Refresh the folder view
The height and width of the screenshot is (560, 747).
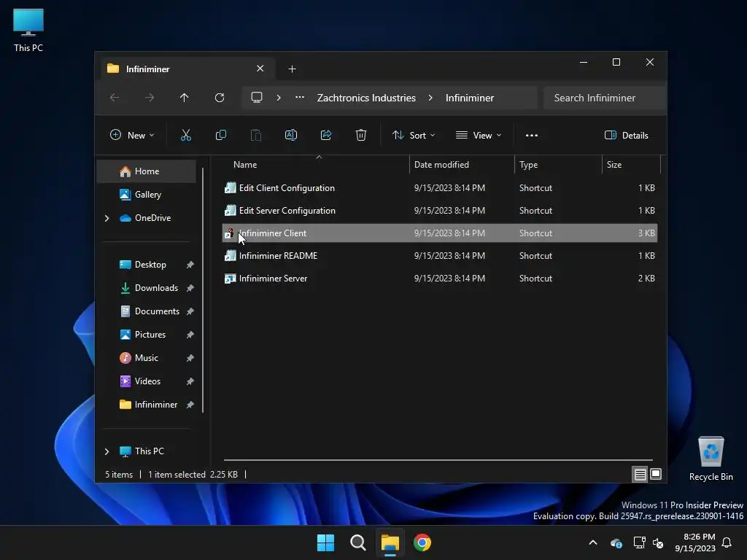point(220,98)
